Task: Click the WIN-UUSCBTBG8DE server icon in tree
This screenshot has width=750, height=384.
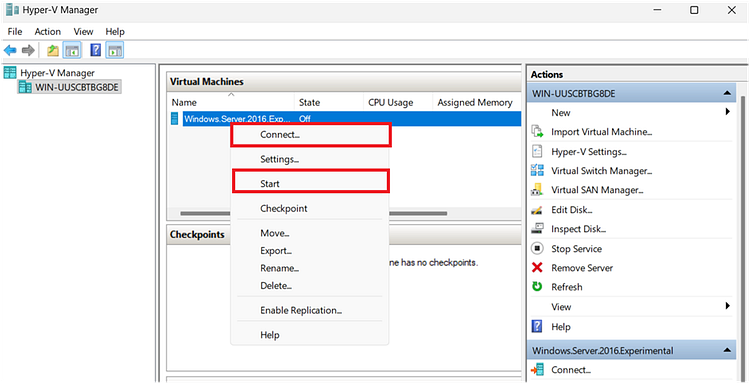Action: (x=25, y=87)
